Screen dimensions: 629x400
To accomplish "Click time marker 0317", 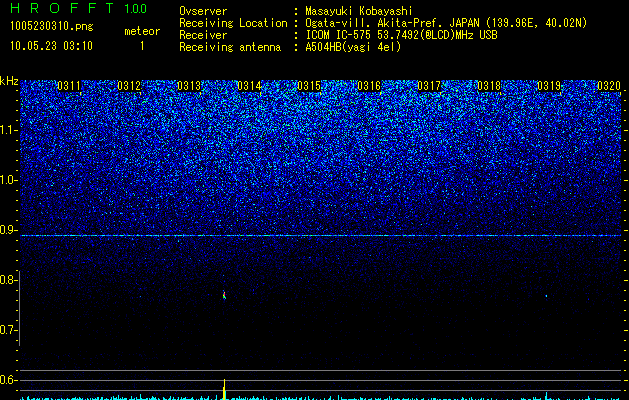I will coord(428,86).
